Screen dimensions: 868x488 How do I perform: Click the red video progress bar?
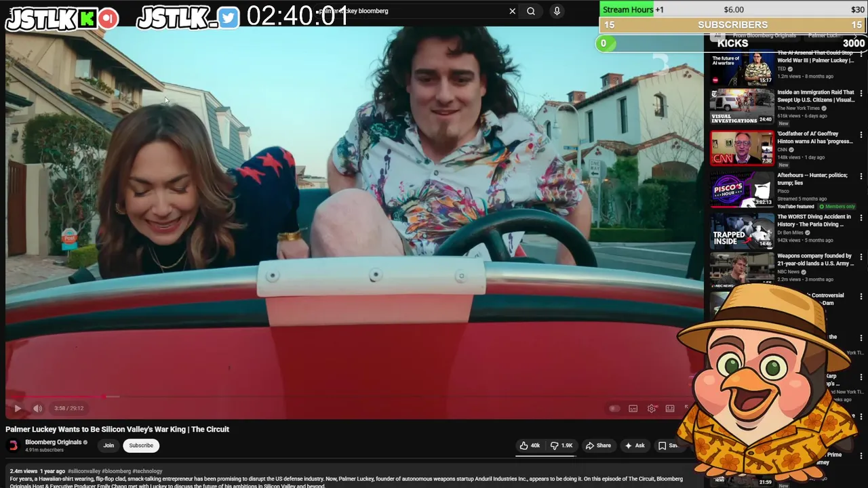[58, 396]
